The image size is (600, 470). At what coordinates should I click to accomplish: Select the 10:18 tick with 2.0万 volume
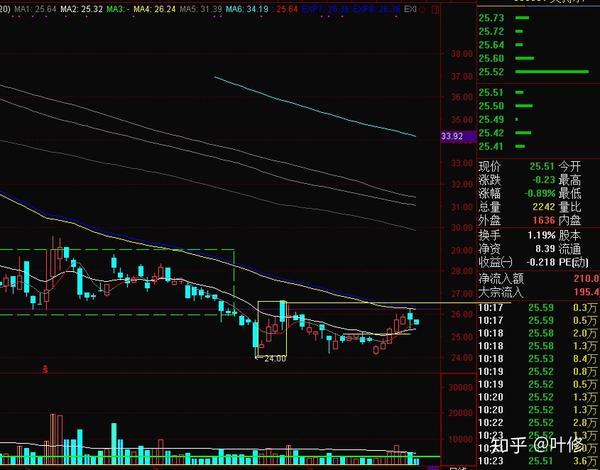(x=539, y=333)
